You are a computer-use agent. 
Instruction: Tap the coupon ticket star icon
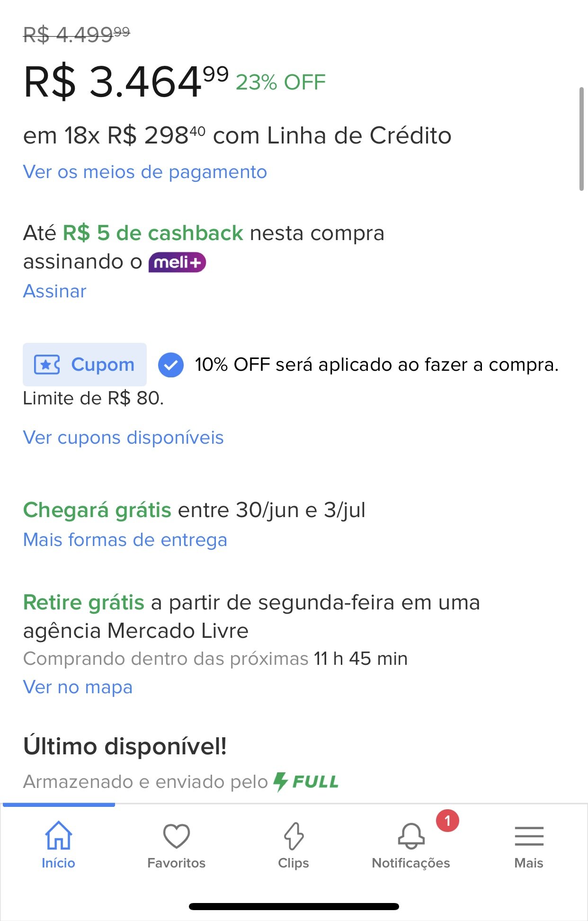47,365
